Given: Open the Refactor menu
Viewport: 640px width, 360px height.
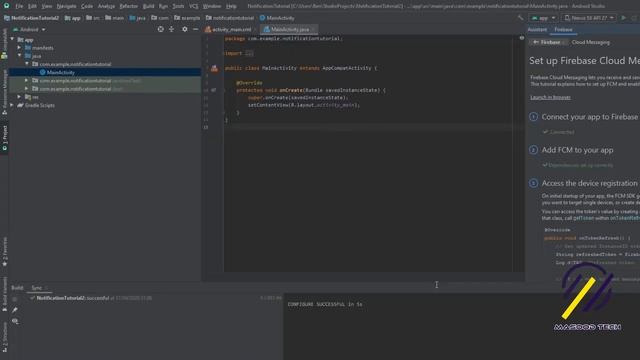Looking at the screenshot, I should coord(129,6).
